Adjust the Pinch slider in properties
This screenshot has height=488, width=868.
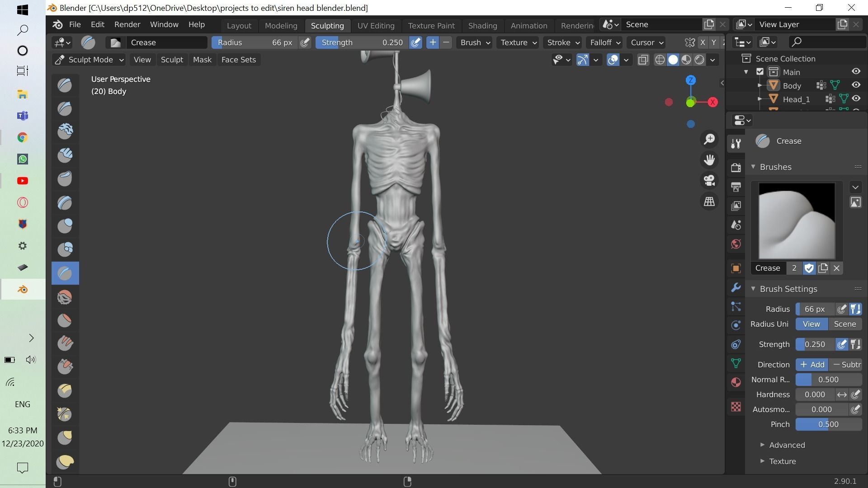coord(829,424)
